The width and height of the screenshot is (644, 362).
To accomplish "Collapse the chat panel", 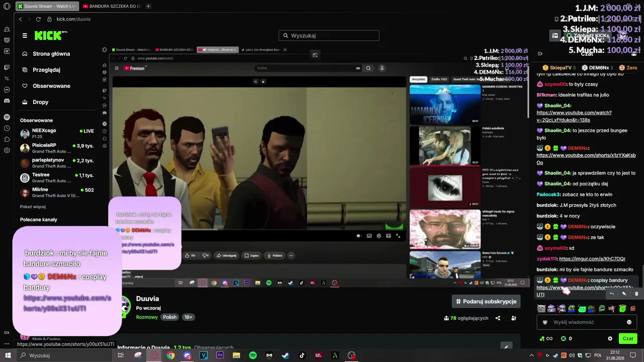I will (x=540, y=54).
